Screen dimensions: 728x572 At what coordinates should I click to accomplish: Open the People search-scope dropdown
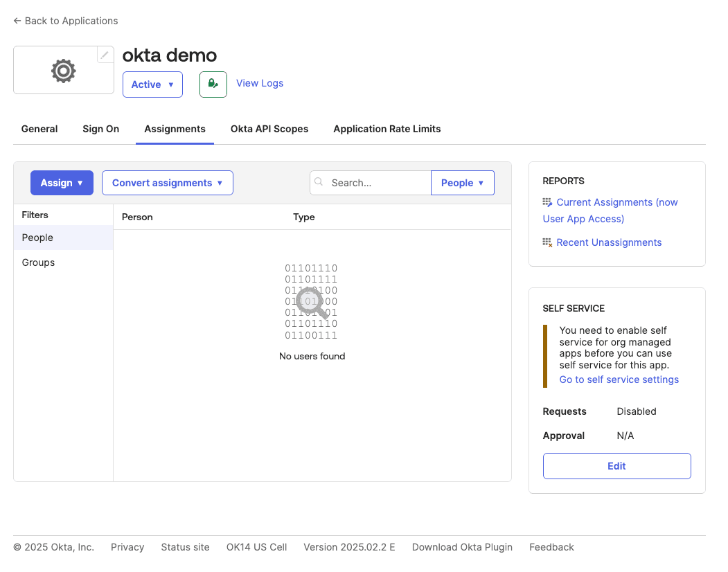click(462, 182)
